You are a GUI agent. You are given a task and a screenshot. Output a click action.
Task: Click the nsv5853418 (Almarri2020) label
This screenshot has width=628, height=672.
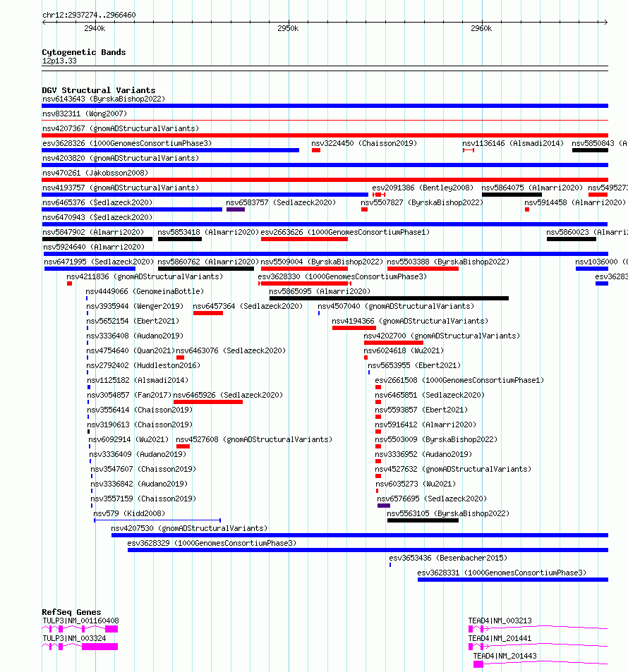coord(208,232)
